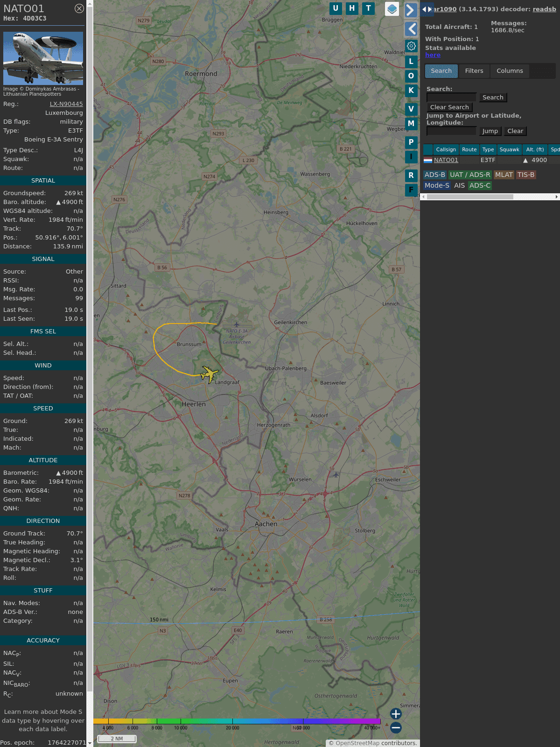The image size is (560, 747).
Task: Toggle the I map button
Action: click(x=411, y=156)
